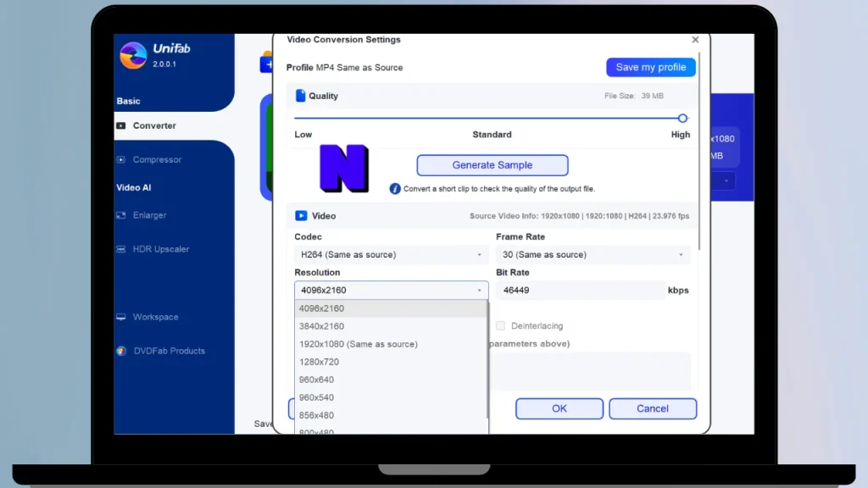Image resolution: width=868 pixels, height=488 pixels.
Task: Click the Enlarger sidebar icon
Action: pos(120,215)
